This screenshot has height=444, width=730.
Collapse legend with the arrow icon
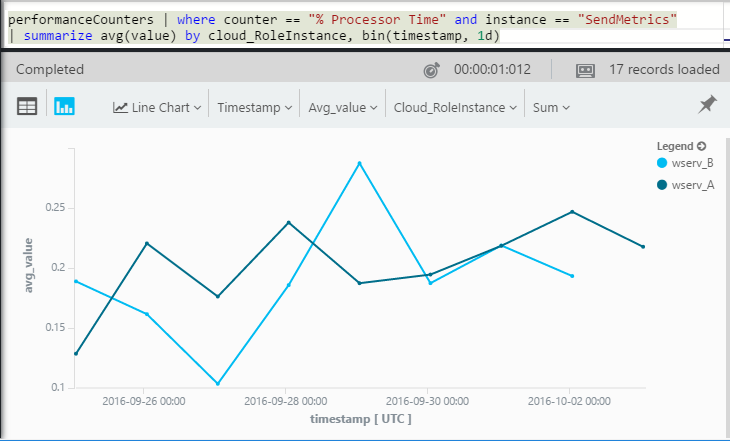(702, 146)
